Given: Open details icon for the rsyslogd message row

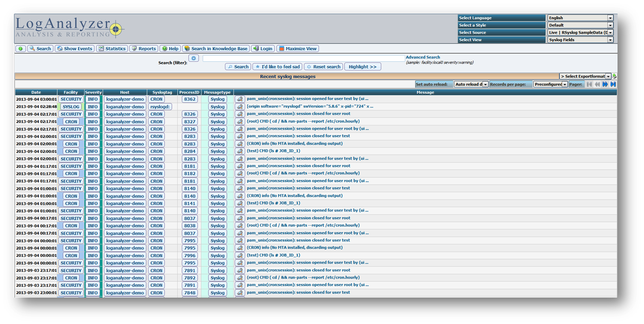Looking at the screenshot, I should [x=240, y=107].
